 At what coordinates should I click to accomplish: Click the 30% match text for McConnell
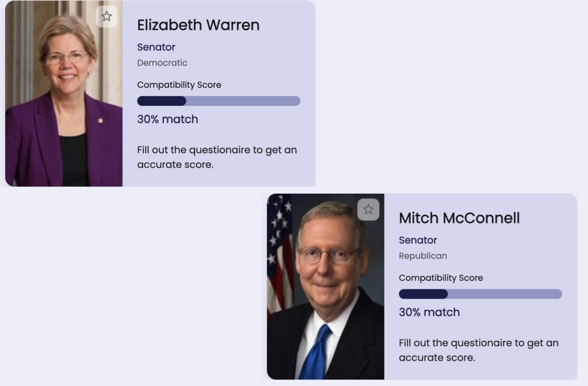click(x=429, y=312)
